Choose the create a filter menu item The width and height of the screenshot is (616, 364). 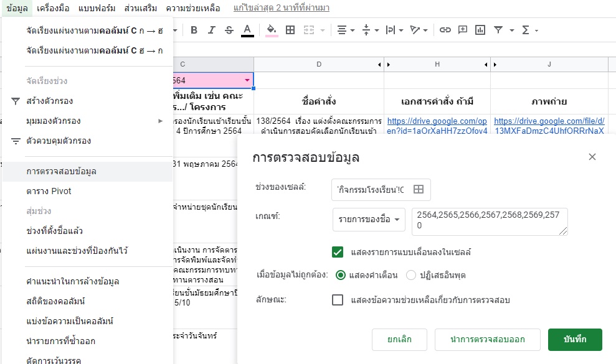point(50,101)
